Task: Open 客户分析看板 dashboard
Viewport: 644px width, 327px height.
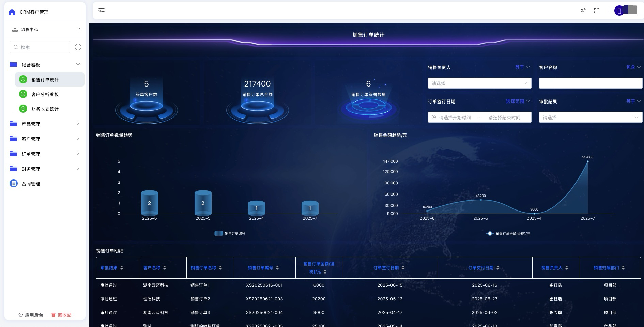Action: 50,94
